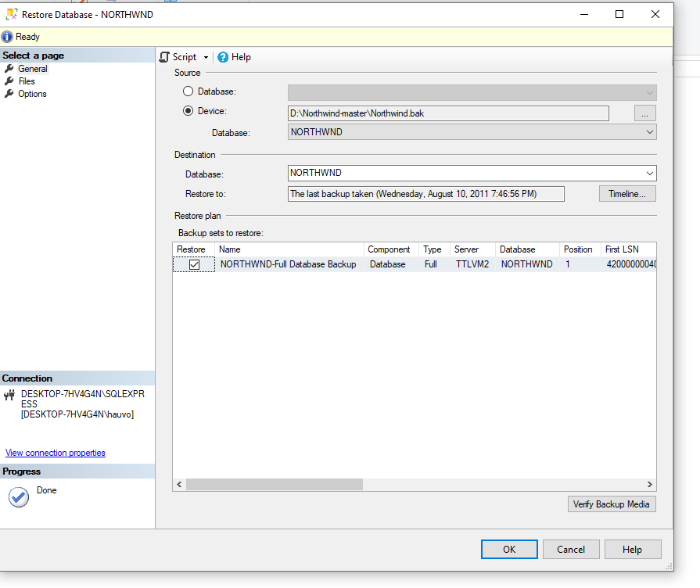Image resolution: width=700 pixels, height=588 pixels.
Task: Click the device browse ellipsis button
Action: point(644,113)
